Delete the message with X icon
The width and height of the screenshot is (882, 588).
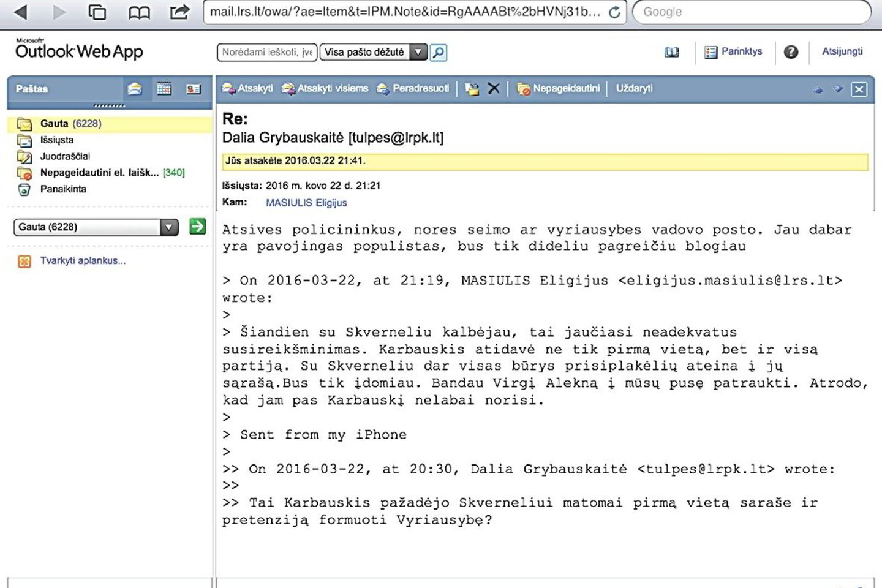(494, 89)
